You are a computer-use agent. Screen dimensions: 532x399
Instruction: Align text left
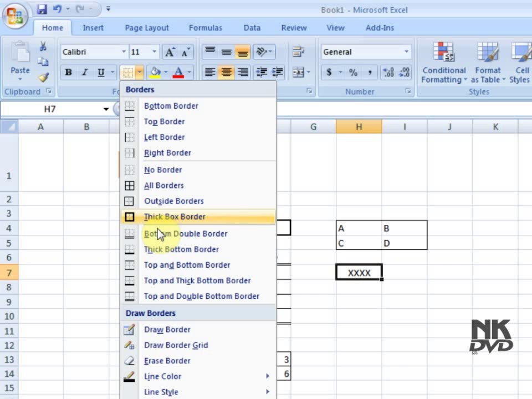210,72
